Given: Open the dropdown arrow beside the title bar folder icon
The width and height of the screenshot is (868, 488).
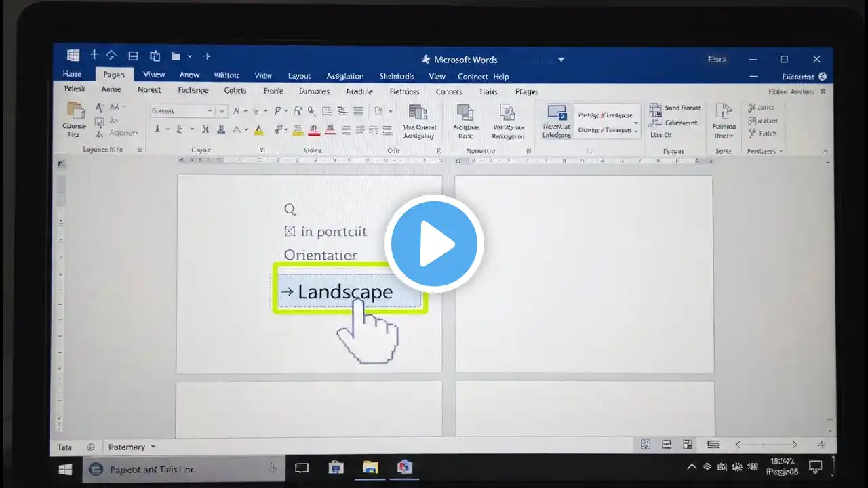Looking at the screenshot, I should (x=190, y=56).
